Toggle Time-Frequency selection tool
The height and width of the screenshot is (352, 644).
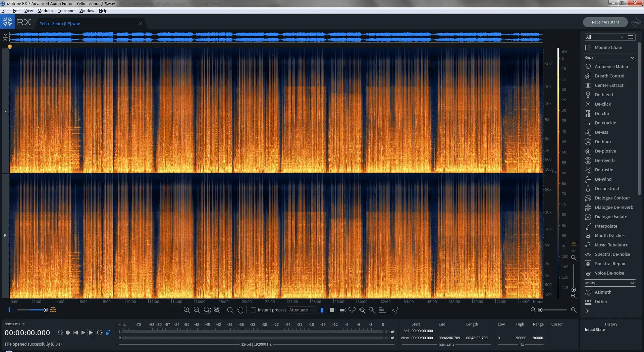coord(332,310)
